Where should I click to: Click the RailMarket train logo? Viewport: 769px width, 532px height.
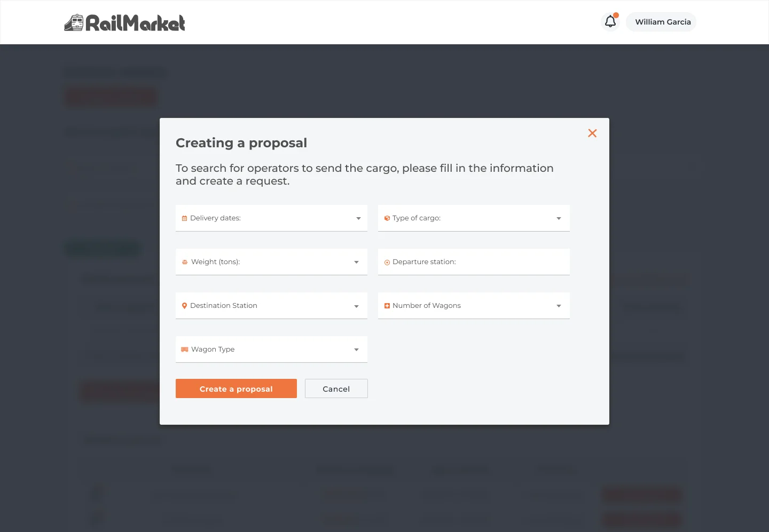pyautogui.click(x=124, y=22)
